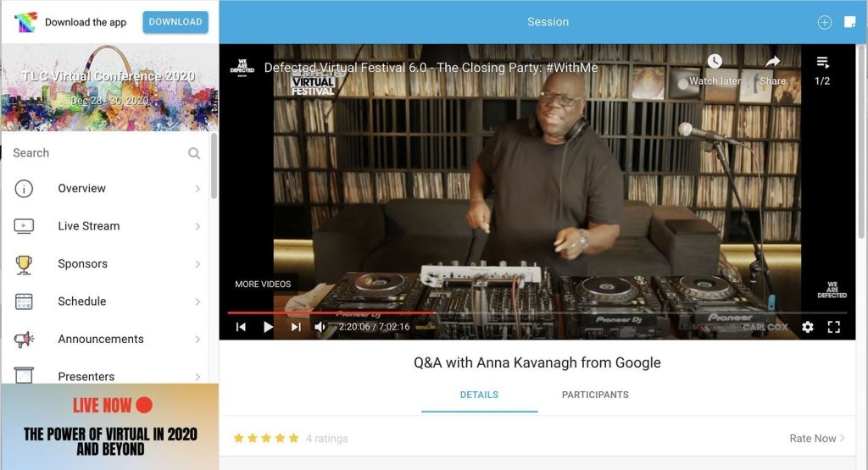The image size is (868, 470).
Task: Expand the Live Stream section
Action: pos(108,226)
